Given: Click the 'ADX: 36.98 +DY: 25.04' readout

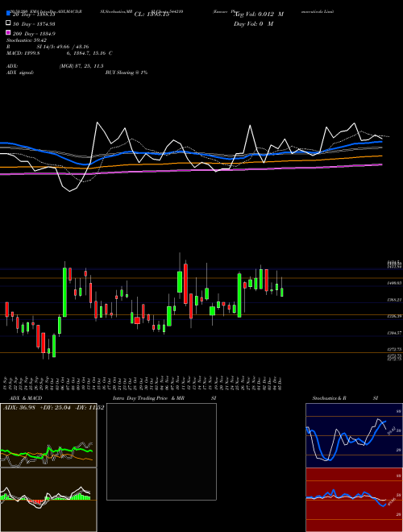Looking at the screenshot, I should 37,408.
